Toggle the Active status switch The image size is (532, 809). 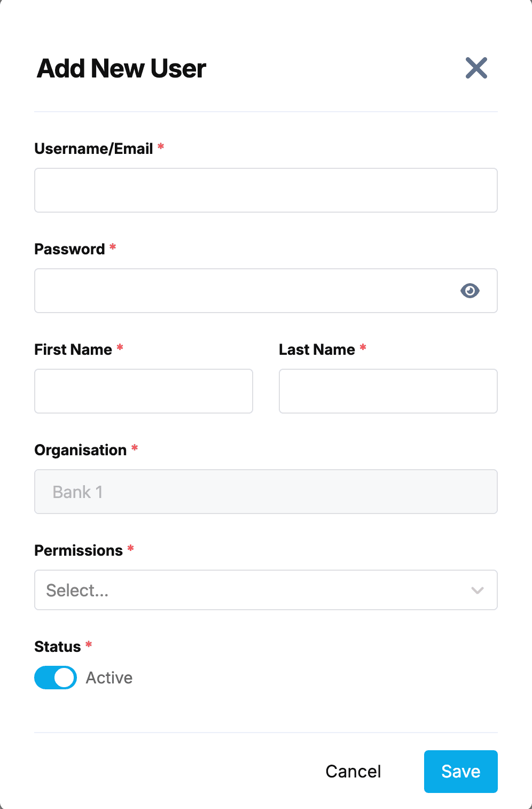(56, 678)
